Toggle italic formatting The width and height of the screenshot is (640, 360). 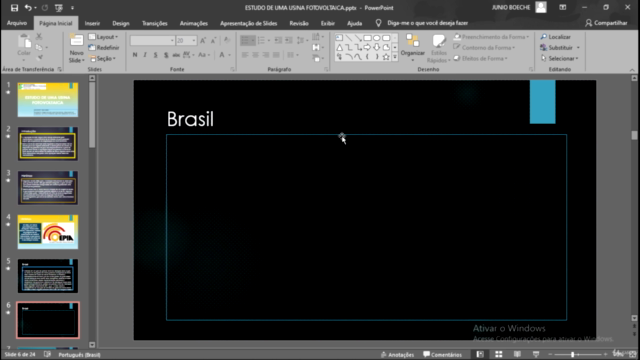coord(145,55)
